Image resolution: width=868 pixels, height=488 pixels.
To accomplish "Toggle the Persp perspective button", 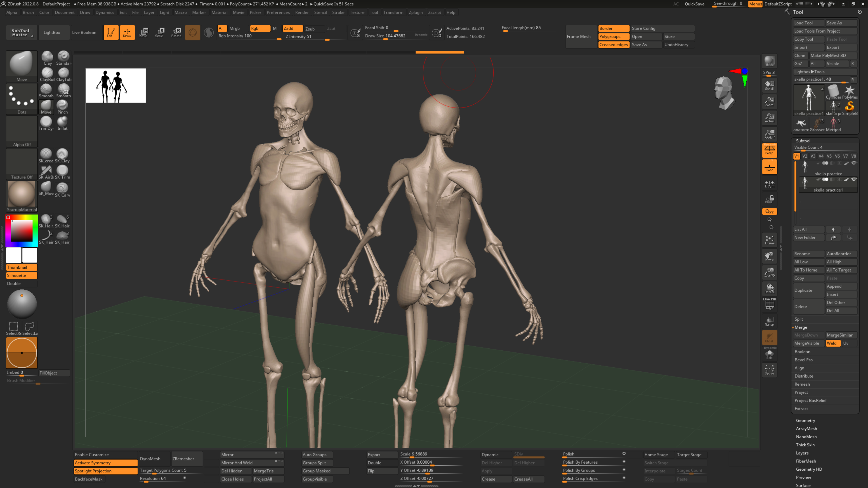I will (770, 150).
